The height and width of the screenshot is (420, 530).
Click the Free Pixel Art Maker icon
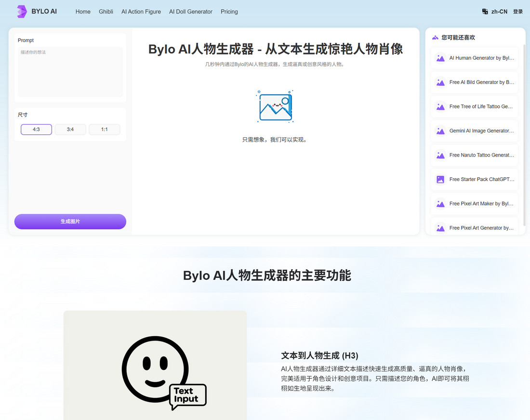440,204
